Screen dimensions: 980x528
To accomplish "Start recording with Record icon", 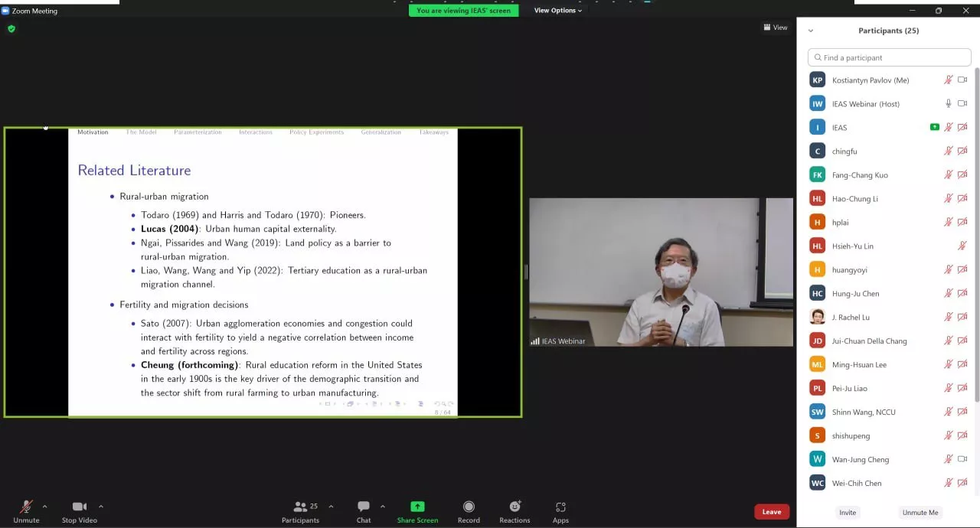I will pyautogui.click(x=469, y=507).
